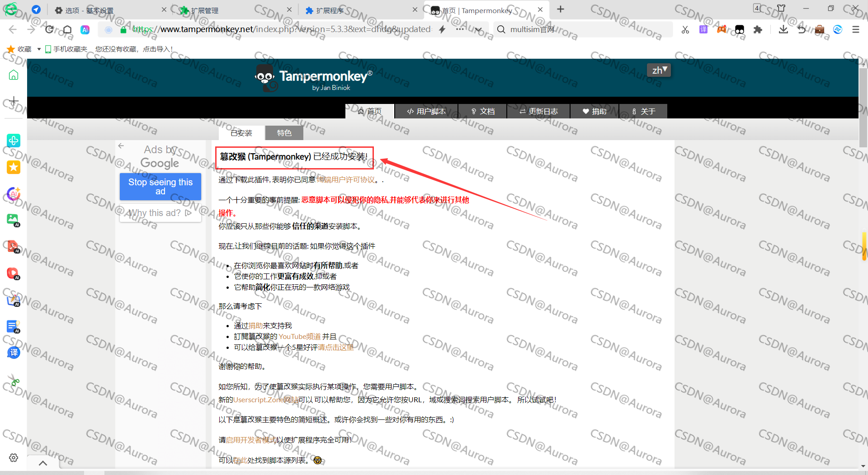Click Stop seeing this ad button
The height and width of the screenshot is (475, 868).
[160, 187]
